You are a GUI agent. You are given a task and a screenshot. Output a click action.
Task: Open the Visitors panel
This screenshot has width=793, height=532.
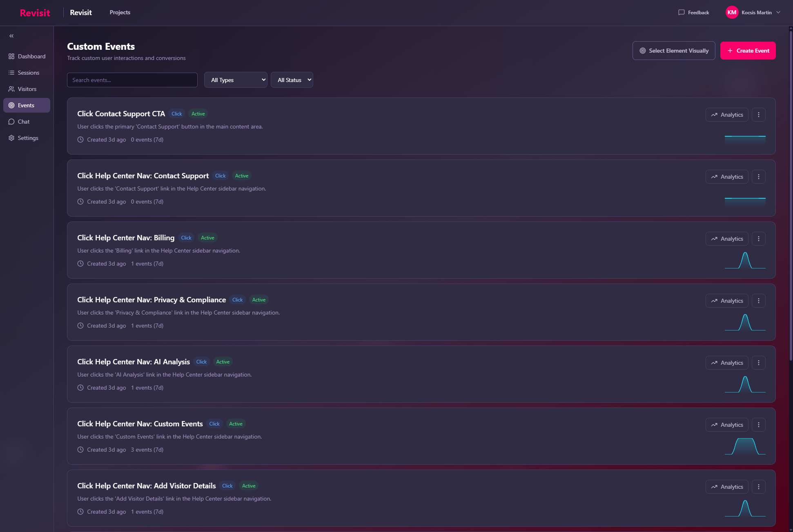[x=27, y=89]
